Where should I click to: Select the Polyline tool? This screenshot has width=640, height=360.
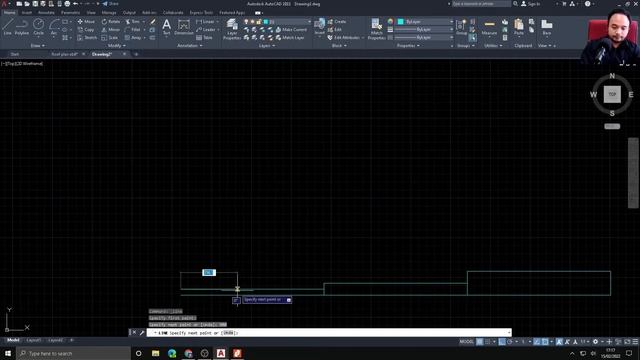(22, 27)
